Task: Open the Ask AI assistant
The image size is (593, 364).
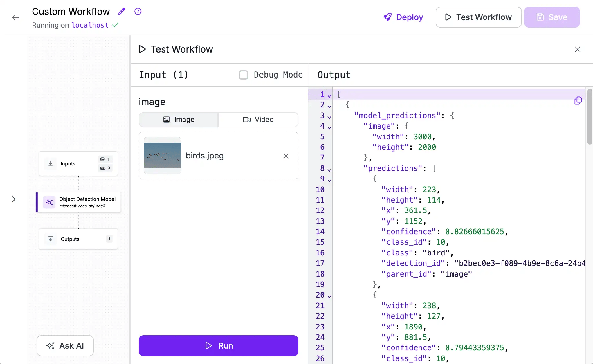Action: [x=65, y=346]
